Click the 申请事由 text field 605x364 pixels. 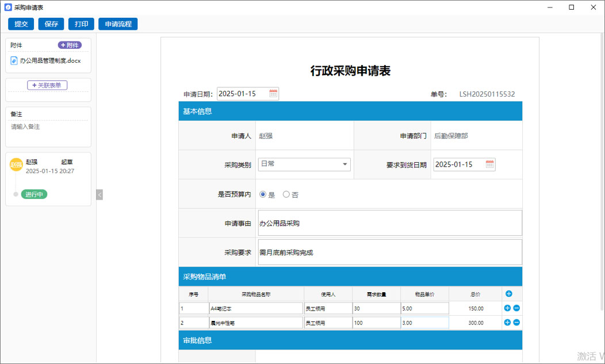tap(389, 223)
